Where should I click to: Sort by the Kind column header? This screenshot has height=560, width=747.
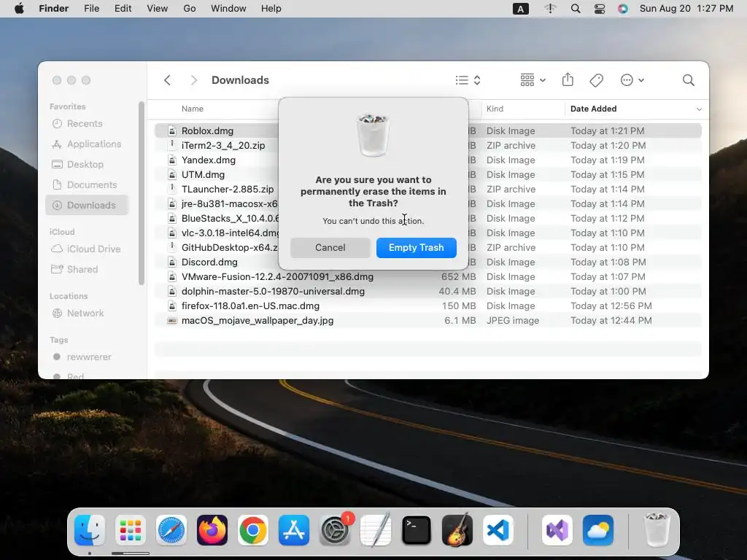[x=495, y=109]
